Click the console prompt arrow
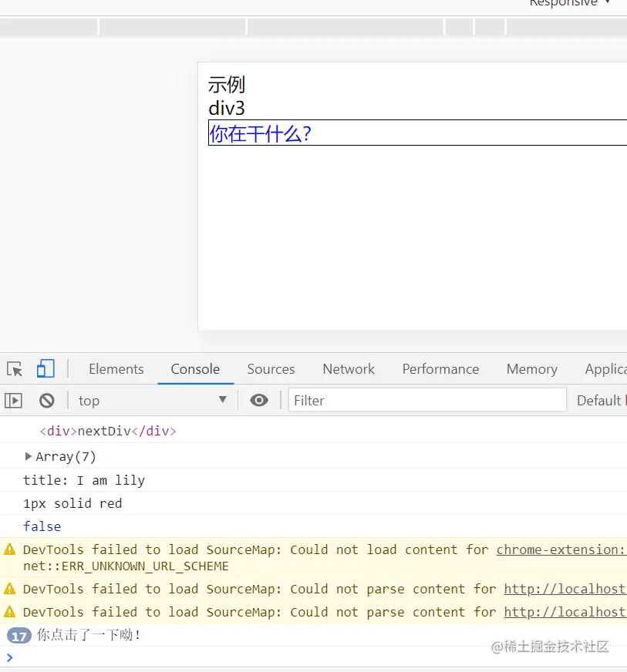This screenshot has height=672, width=627. coord(10,657)
